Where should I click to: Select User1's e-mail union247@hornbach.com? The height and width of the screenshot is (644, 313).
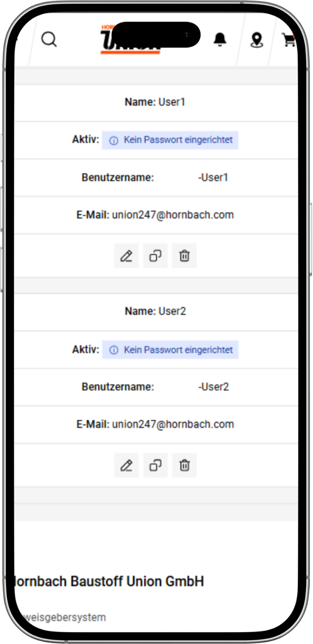(x=173, y=215)
